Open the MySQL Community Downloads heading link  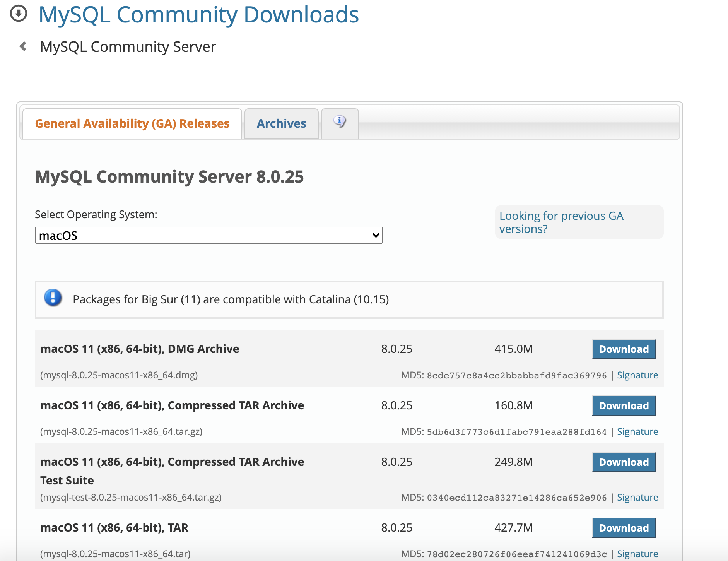tap(199, 15)
